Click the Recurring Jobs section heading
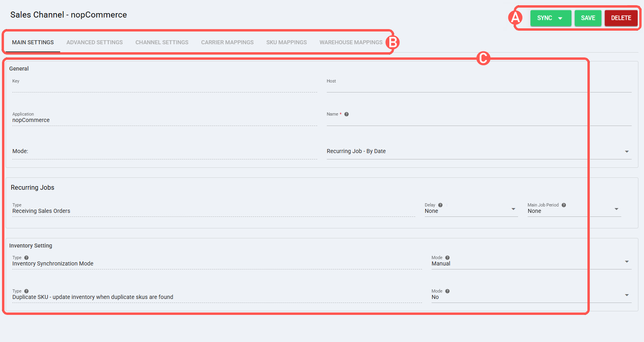Image resolution: width=644 pixels, height=342 pixels. point(32,188)
